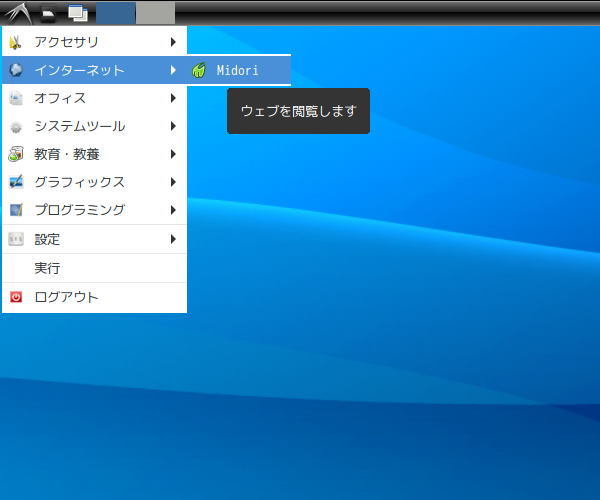The image size is (600, 500).
Task: Expand the submenu arrow beside システムツール
Action: (173, 126)
